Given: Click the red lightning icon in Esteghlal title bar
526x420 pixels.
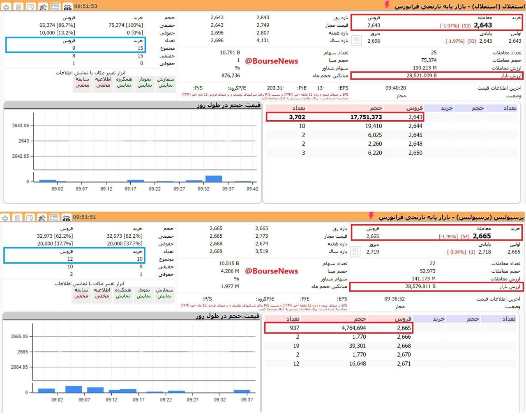Looking at the screenshot, I should 387,5.
